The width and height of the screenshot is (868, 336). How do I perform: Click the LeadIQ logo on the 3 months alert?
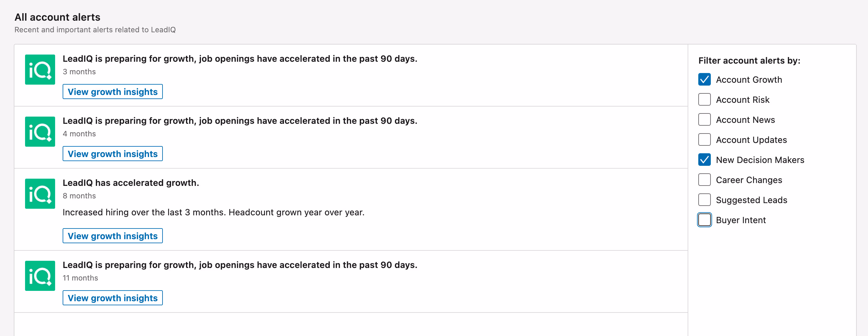click(x=40, y=70)
